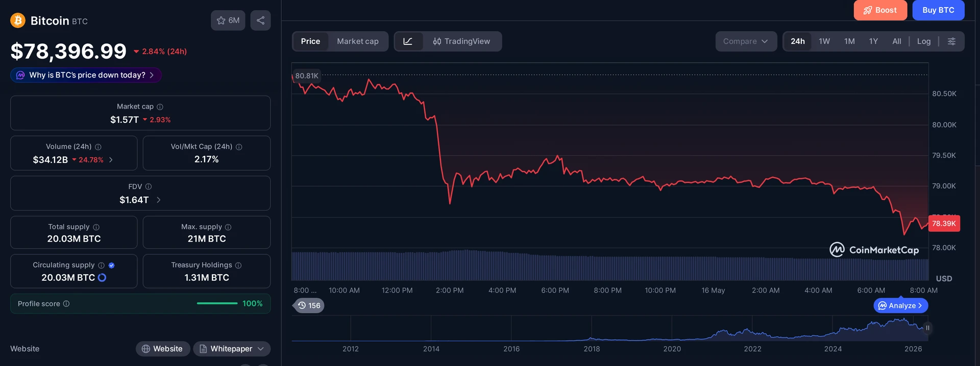Click the 21M BTC max supply value
Screen dimensions: 980x366
click(207, 239)
